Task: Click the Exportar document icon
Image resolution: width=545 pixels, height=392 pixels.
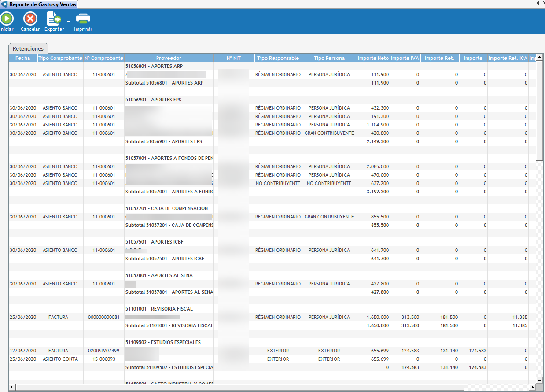Action: (54, 18)
